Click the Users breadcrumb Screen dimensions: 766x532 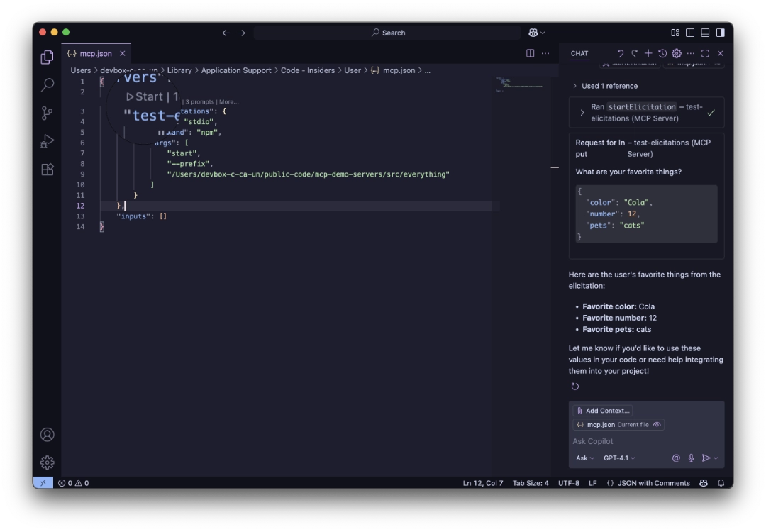point(81,70)
